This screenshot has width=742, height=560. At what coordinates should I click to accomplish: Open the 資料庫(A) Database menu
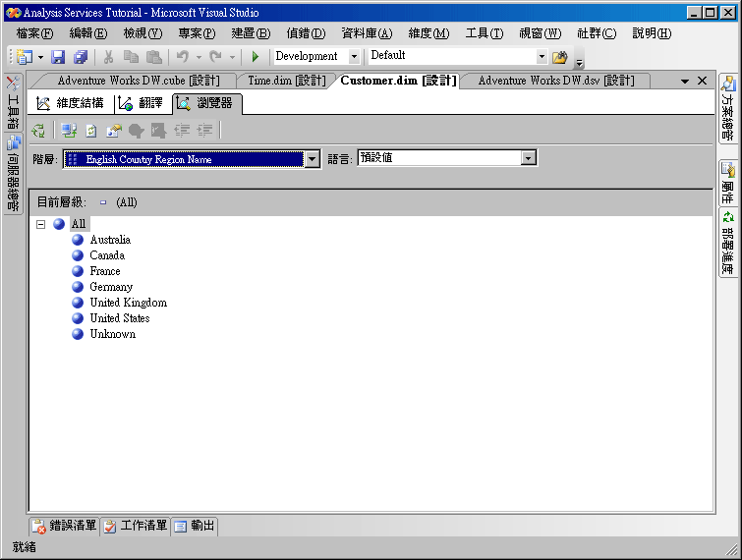[x=367, y=33]
